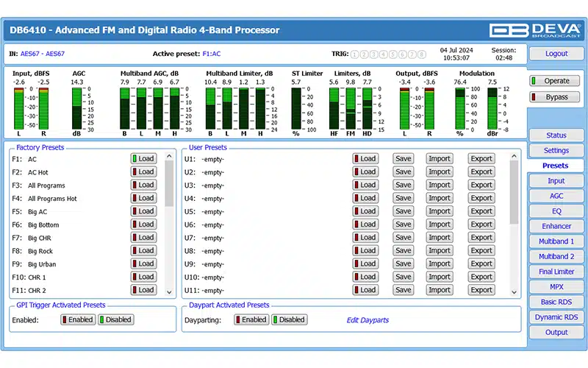588x368 pixels.
Task: Select the Presets tab
Action: point(556,166)
